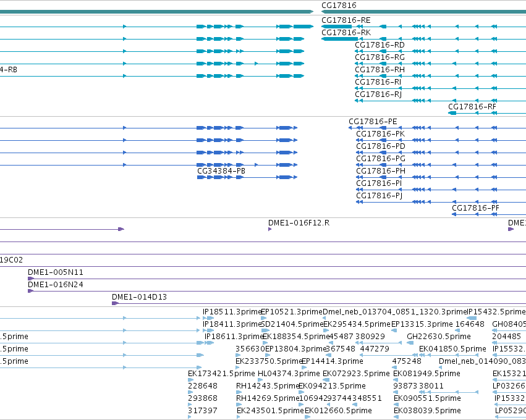This screenshot has width=526, height=420.
Task: Open the EK094213.5prime EST label
Action: pyautogui.click(x=332, y=386)
